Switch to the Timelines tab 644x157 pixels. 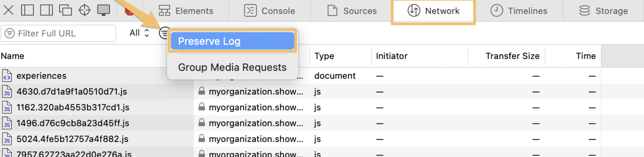[x=519, y=11]
